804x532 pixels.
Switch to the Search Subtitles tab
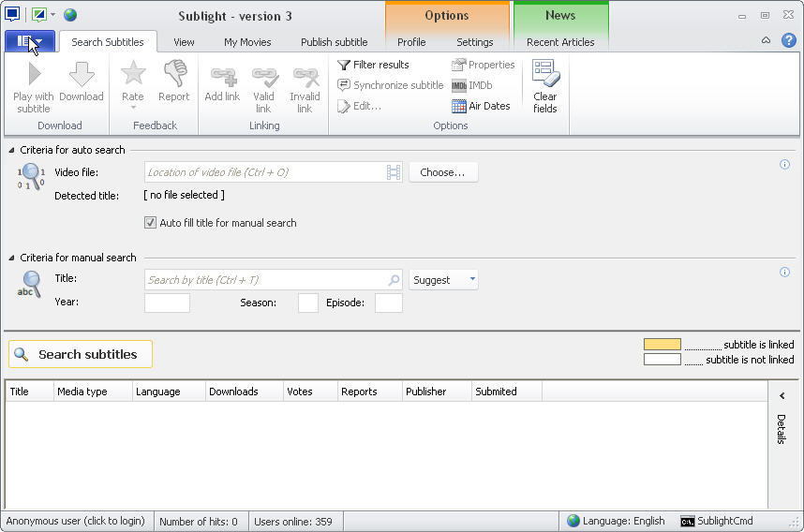[108, 42]
